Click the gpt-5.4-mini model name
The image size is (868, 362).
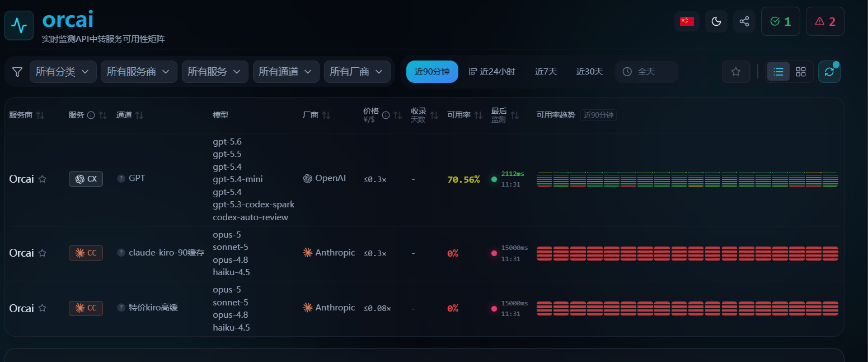[x=238, y=179]
